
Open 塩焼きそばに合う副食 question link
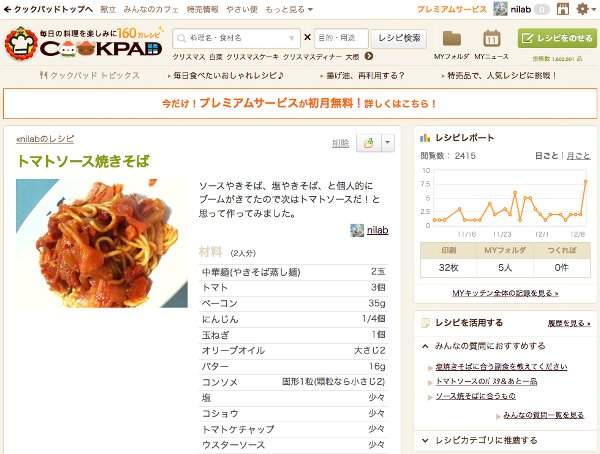(501, 367)
